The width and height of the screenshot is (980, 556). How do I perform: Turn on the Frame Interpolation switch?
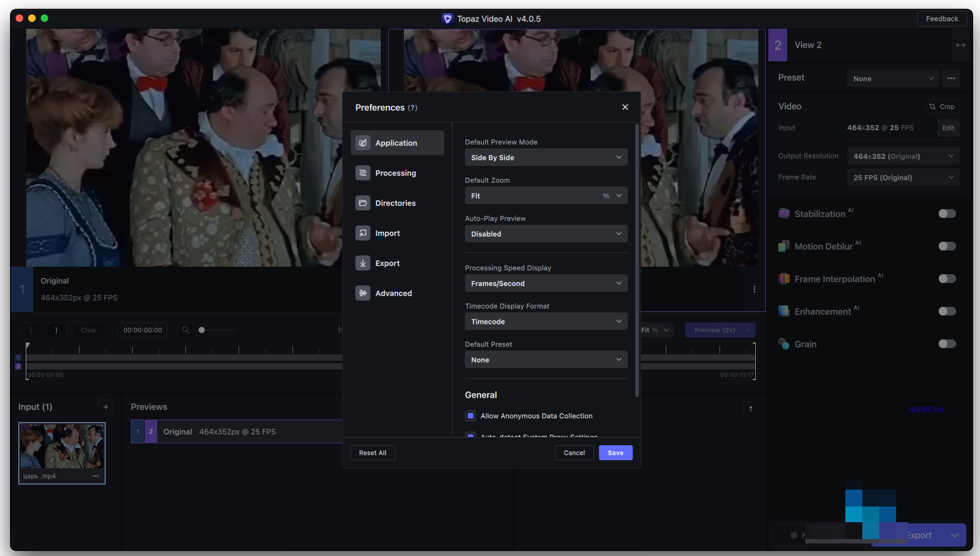click(947, 279)
